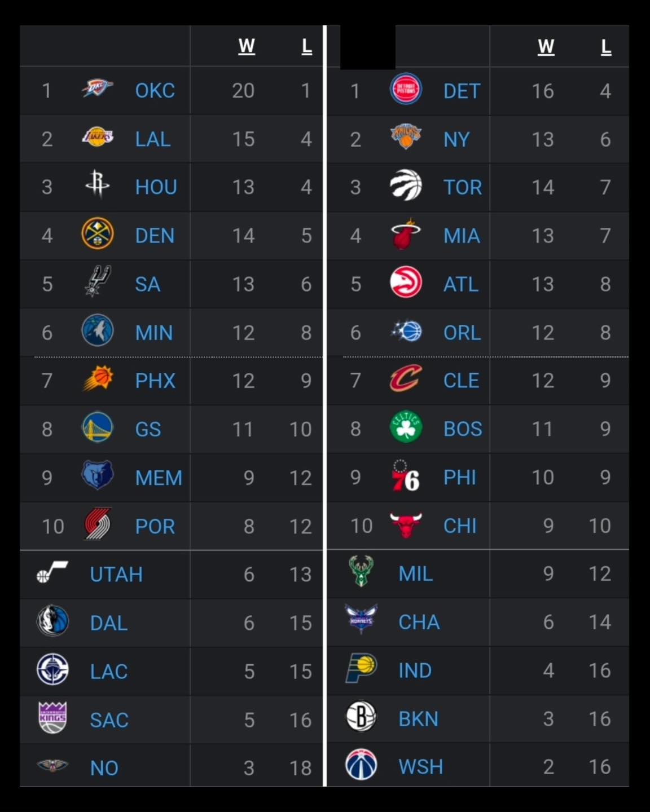Image resolution: width=650 pixels, height=812 pixels.
Task: Sort Eastern standings by W header
Action: pos(546,46)
